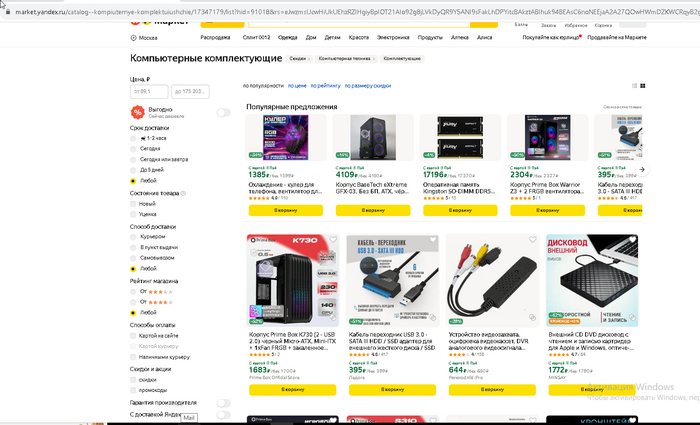
Task: Toggle the Выгодно switch
Action: coord(224,112)
